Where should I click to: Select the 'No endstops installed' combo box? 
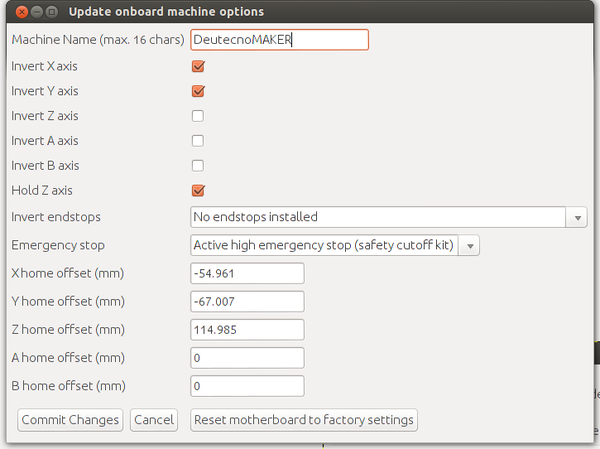tap(378, 218)
